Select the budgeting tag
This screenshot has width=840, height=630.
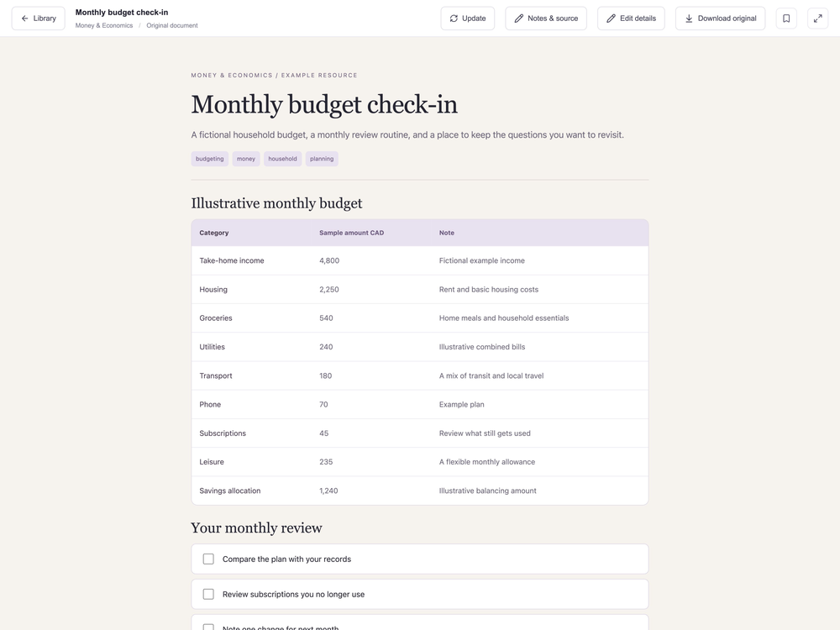click(x=209, y=159)
